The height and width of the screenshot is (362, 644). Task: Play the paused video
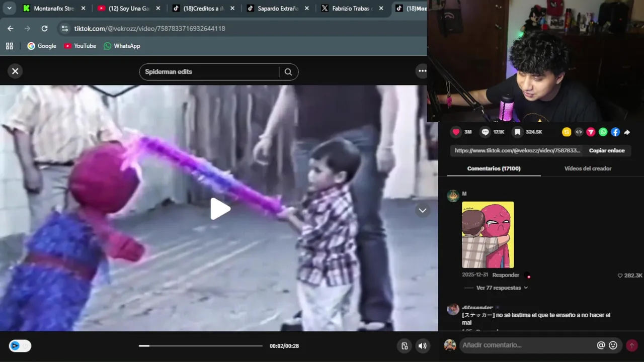click(x=220, y=209)
